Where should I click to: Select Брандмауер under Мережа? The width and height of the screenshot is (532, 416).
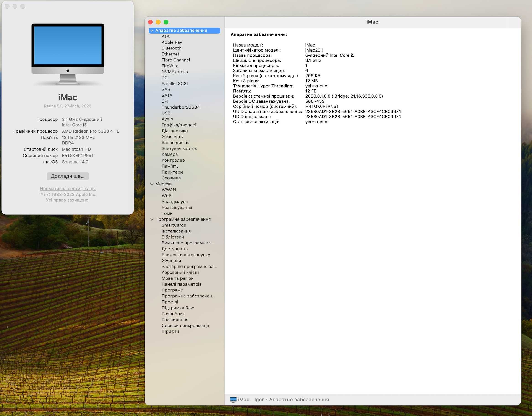tap(175, 202)
